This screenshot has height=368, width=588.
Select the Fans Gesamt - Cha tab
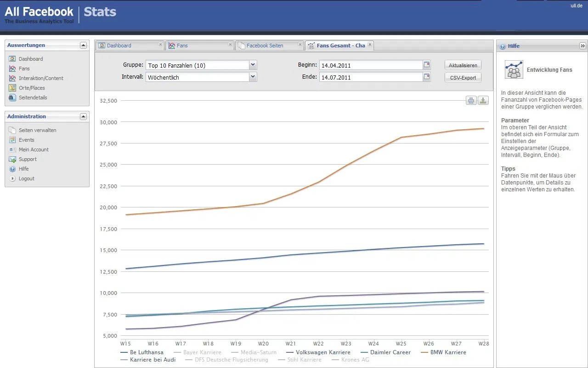tap(340, 46)
